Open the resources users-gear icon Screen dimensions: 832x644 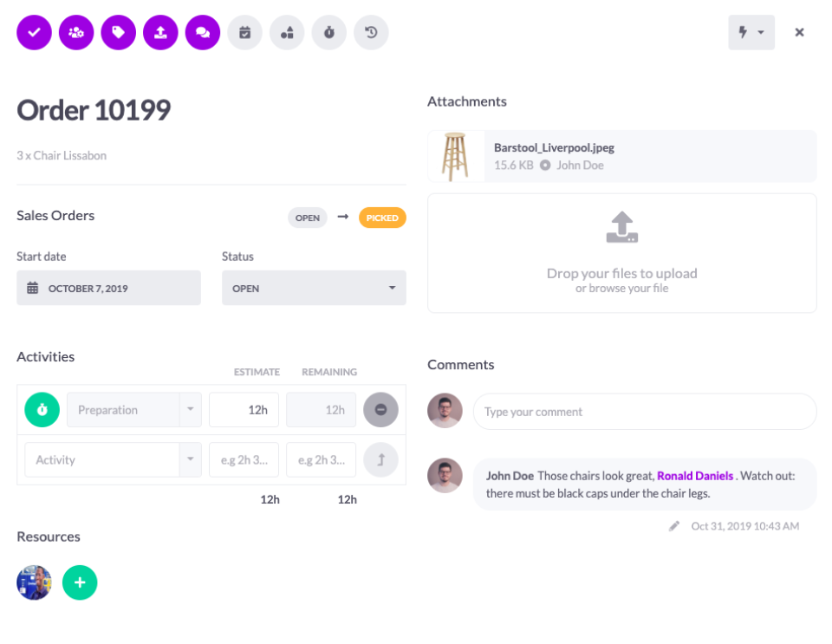[x=76, y=33]
